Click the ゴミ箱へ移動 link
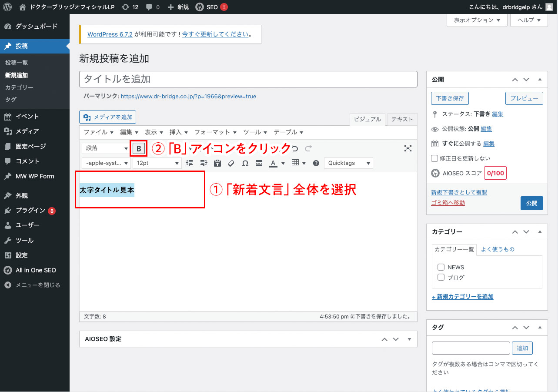This screenshot has width=558, height=392. (x=448, y=203)
